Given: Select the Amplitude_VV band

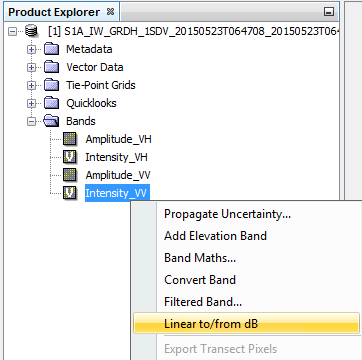Looking at the screenshot, I should [118, 175].
